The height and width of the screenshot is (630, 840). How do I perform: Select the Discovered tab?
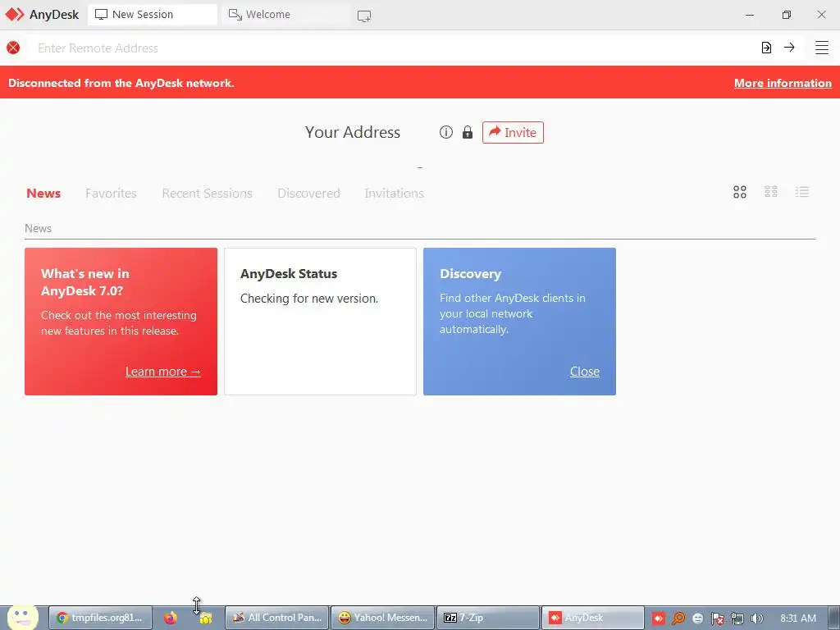point(308,194)
